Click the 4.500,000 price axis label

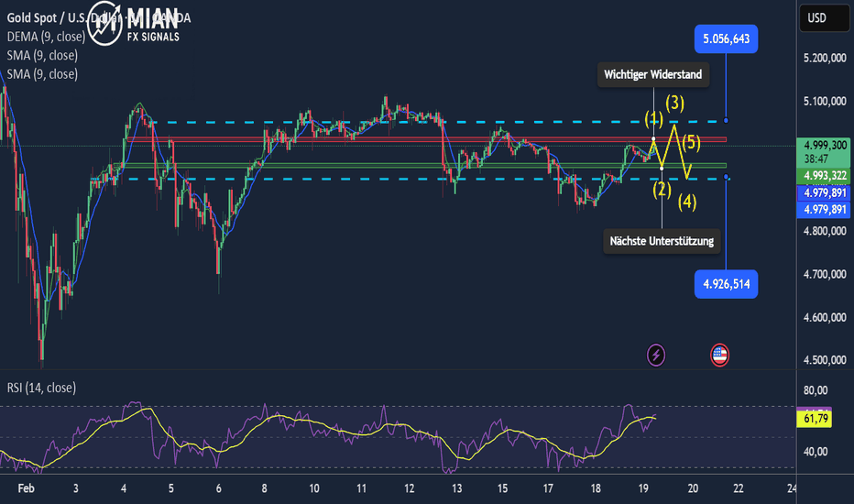[x=825, y=360]
